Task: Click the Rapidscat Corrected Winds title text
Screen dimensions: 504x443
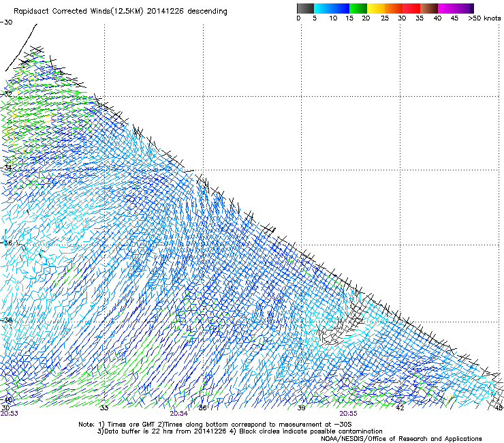Action: pyautogui.click(x=121, y=12)
